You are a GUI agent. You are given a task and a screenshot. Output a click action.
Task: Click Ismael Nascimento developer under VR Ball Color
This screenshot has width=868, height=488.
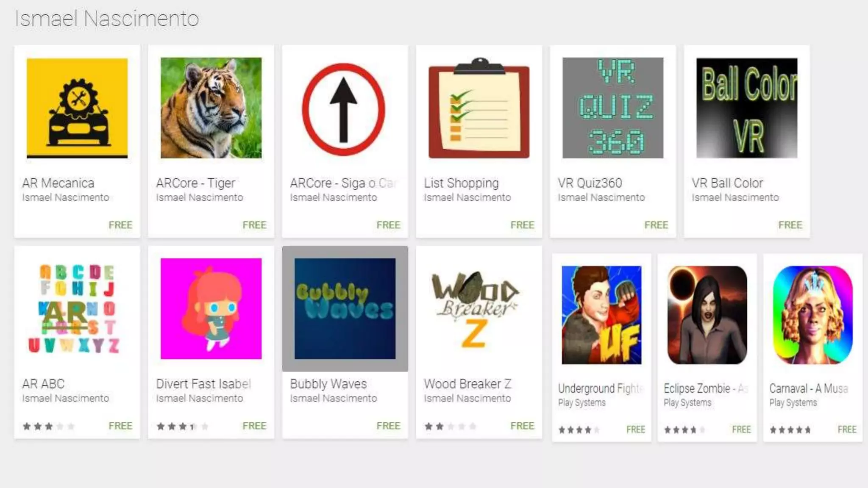735,197
